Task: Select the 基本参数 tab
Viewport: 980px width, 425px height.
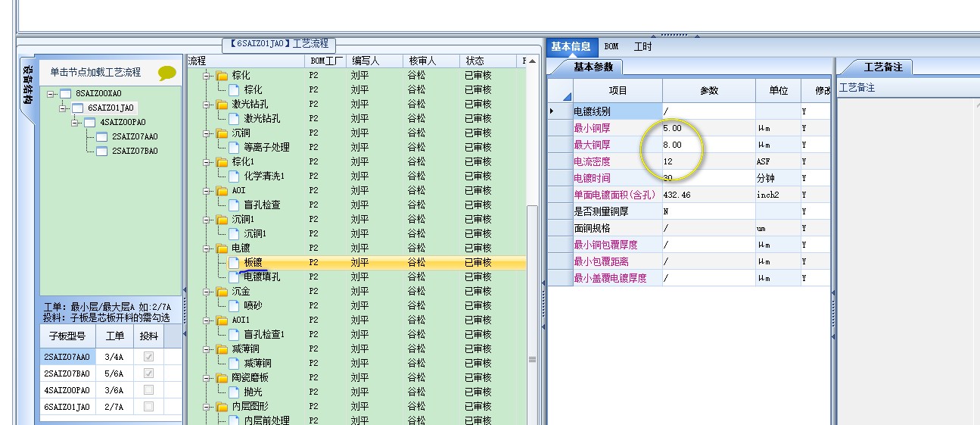Action: click(593, 67)
